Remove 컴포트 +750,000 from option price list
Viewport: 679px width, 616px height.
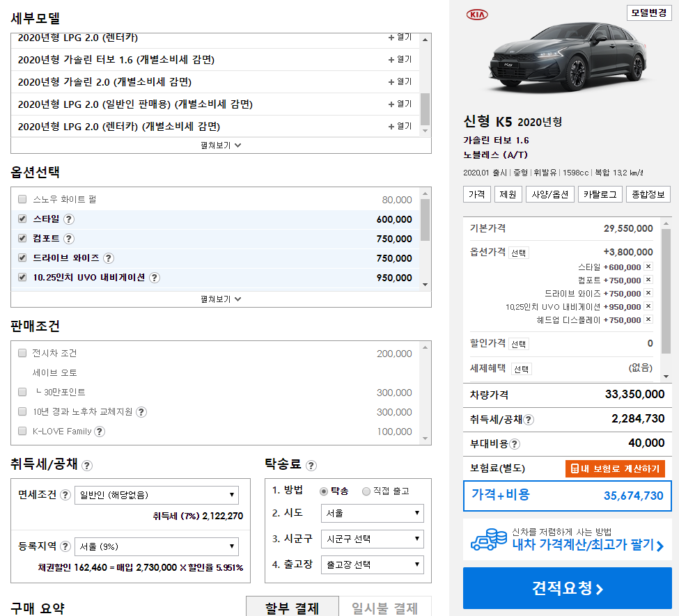tap(648, 280)
